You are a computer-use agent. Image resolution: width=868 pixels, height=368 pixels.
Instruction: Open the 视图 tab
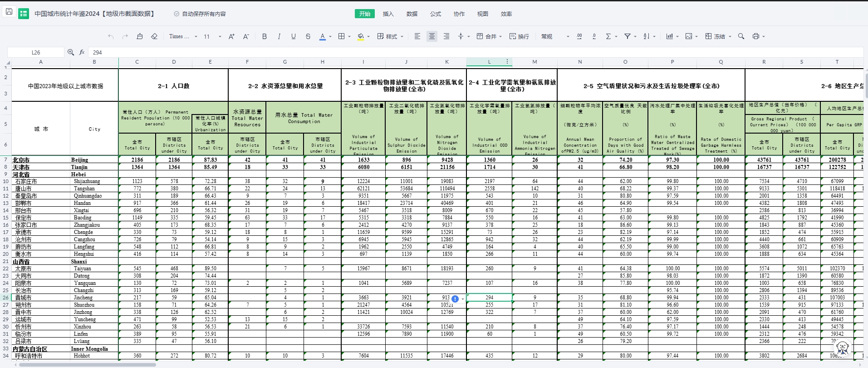click(x=483, y=14)
